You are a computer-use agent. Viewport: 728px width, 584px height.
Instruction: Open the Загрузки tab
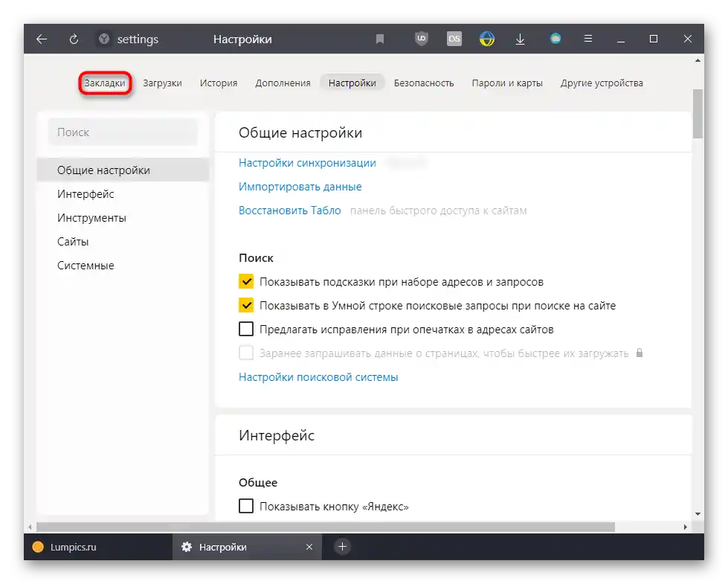[x=162, y=83]
